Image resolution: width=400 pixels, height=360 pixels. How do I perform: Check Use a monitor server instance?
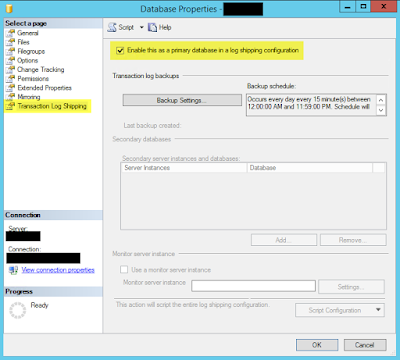(124, 270)
